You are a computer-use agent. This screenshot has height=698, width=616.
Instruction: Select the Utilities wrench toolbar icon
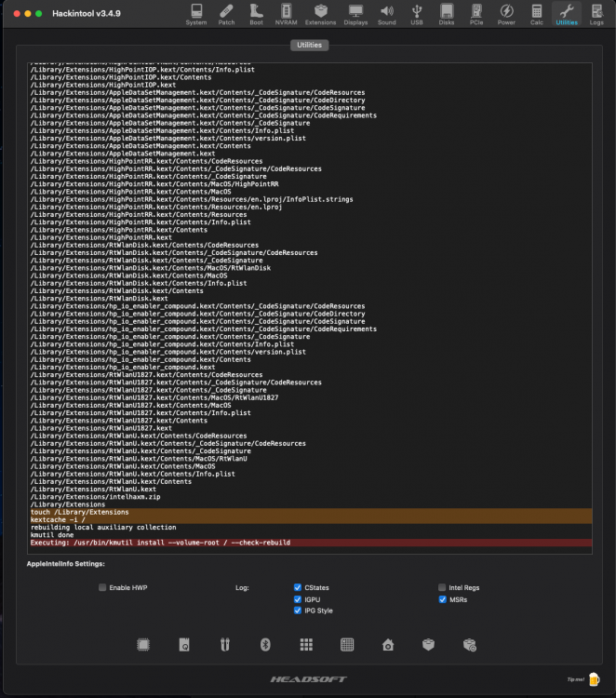(567, 14)
